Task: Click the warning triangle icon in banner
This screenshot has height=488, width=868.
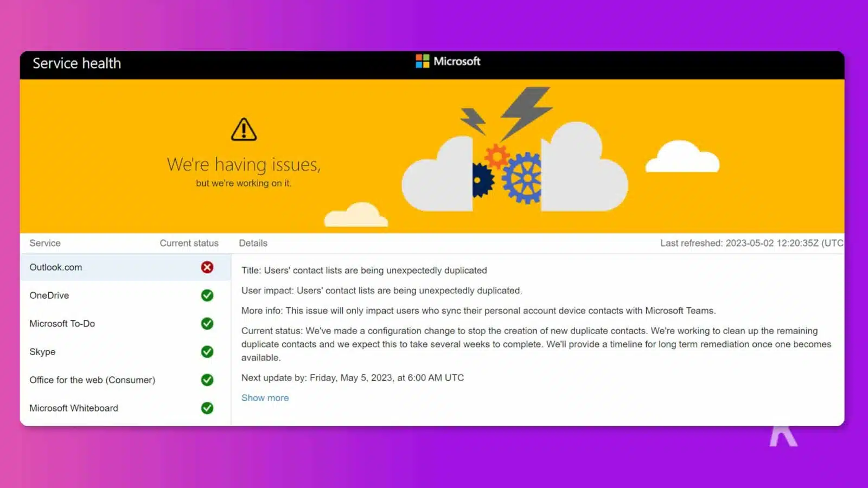Action: (x=244, y=130)
